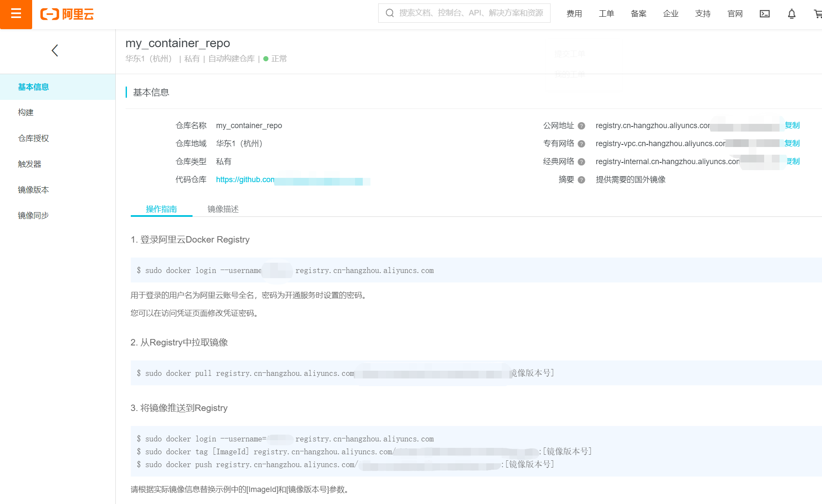The image size is (822, 504).
Task: Switch to the 镜像描述 tab
Action: pos(223,209)
